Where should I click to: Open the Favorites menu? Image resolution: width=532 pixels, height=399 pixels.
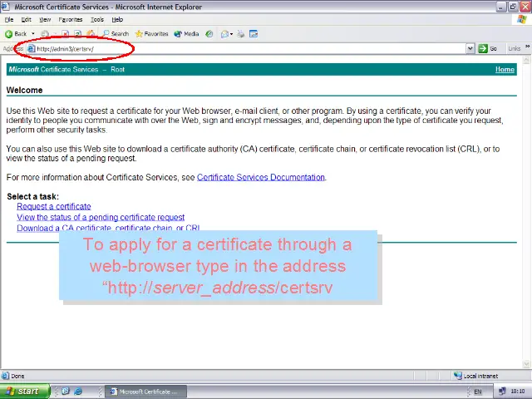(71, 20)
